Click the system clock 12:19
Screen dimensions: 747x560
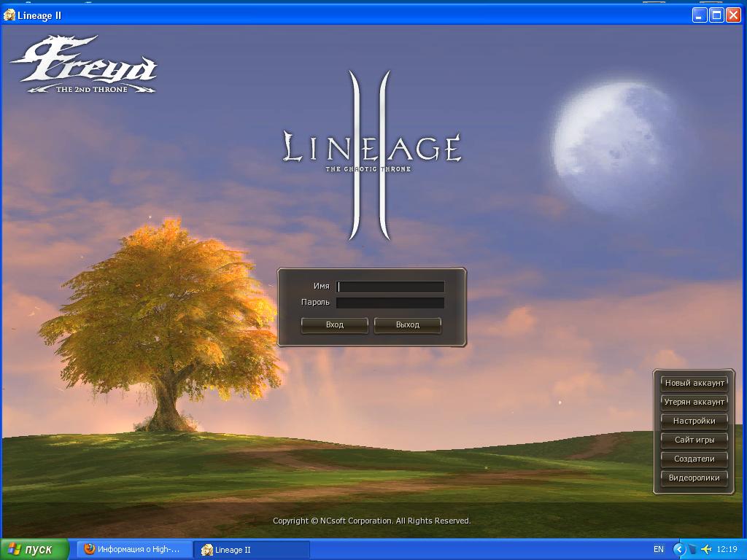(727, 550)
